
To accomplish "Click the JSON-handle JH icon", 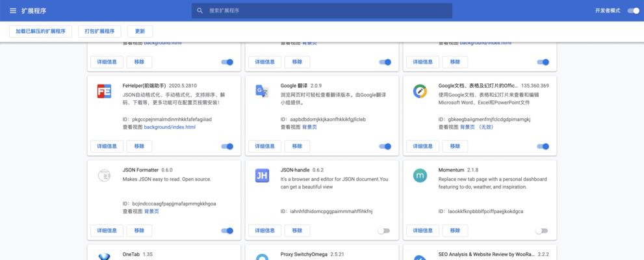I will coord(262,175).
